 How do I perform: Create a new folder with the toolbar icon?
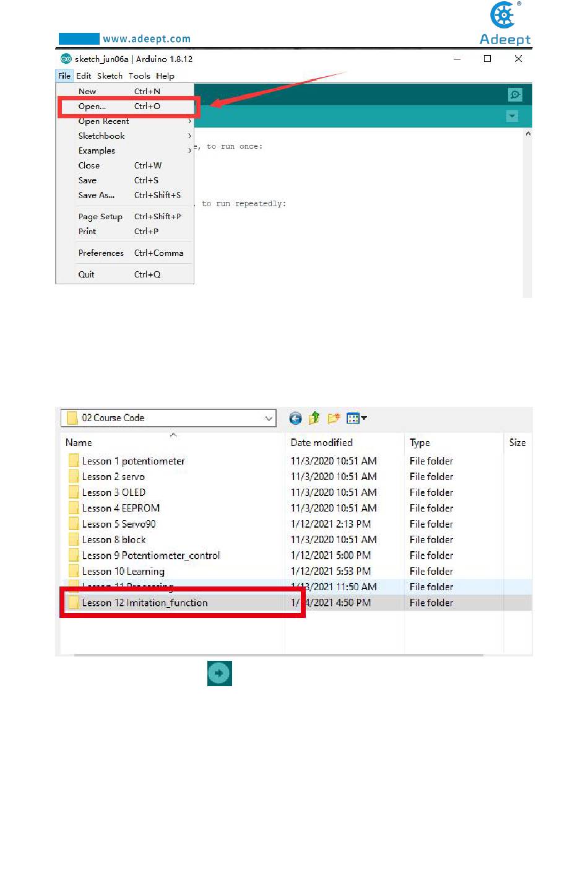click(x=334, y=419)
